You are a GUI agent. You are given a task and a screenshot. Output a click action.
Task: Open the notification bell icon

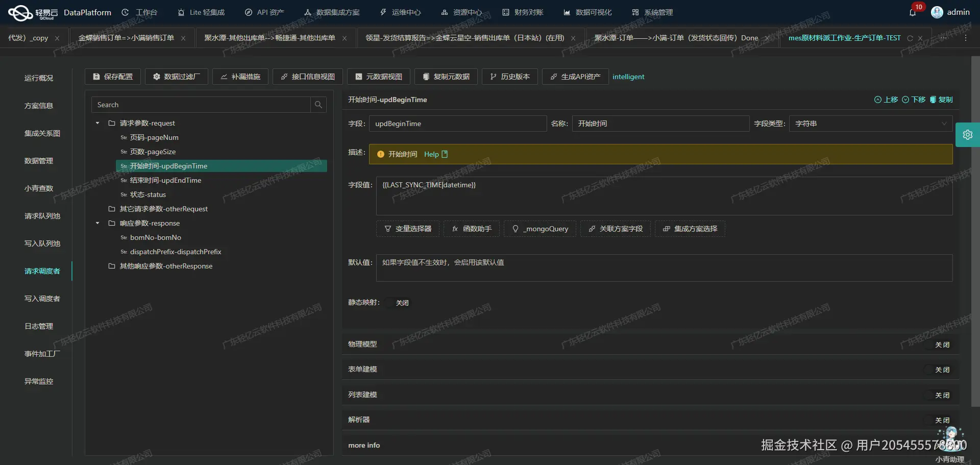tap(913, 13)
